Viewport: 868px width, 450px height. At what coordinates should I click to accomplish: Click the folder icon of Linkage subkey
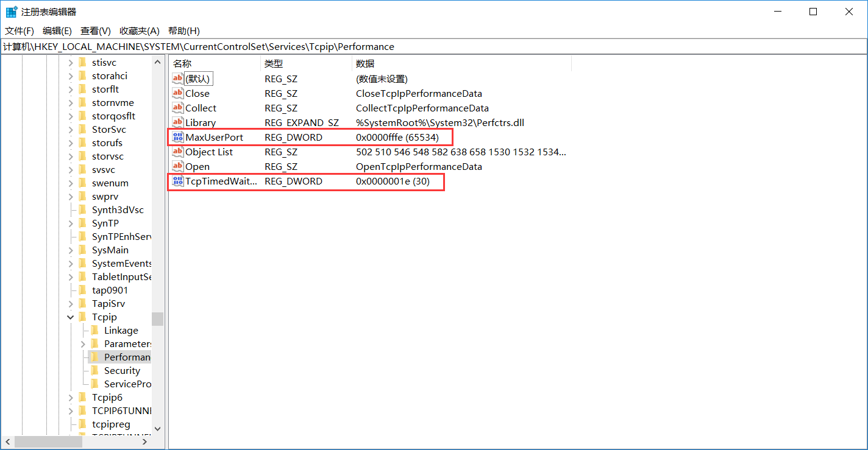(x=94, y=330)
